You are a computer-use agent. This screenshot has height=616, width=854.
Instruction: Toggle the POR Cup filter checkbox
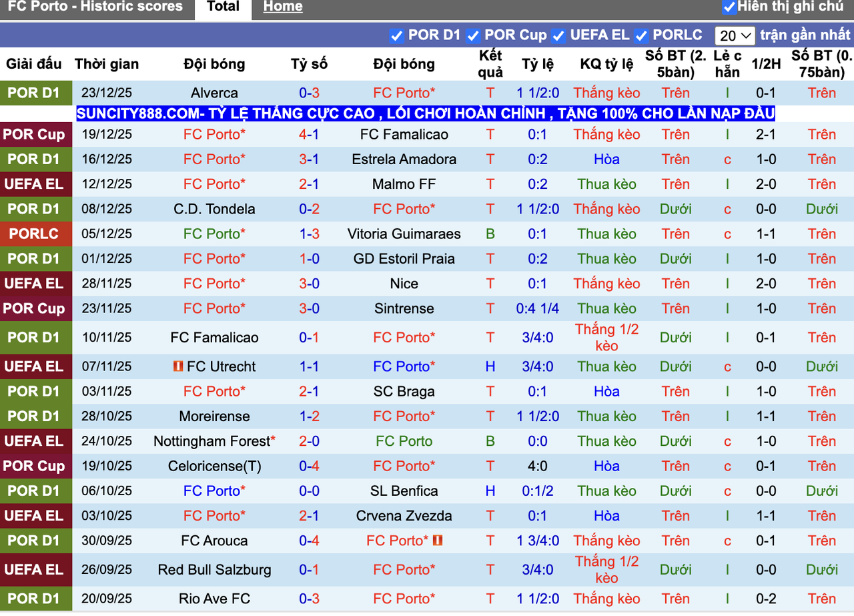coord(473,35)
